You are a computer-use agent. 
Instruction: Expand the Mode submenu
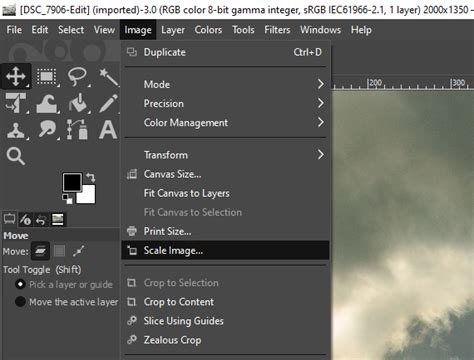[x=225, y=84]
